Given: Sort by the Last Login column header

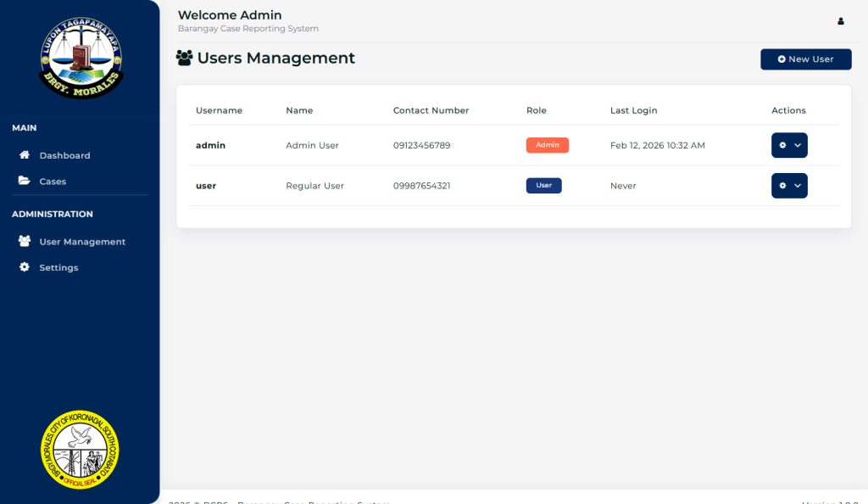Looking at the screenshot, I should [x=633, y=110].
